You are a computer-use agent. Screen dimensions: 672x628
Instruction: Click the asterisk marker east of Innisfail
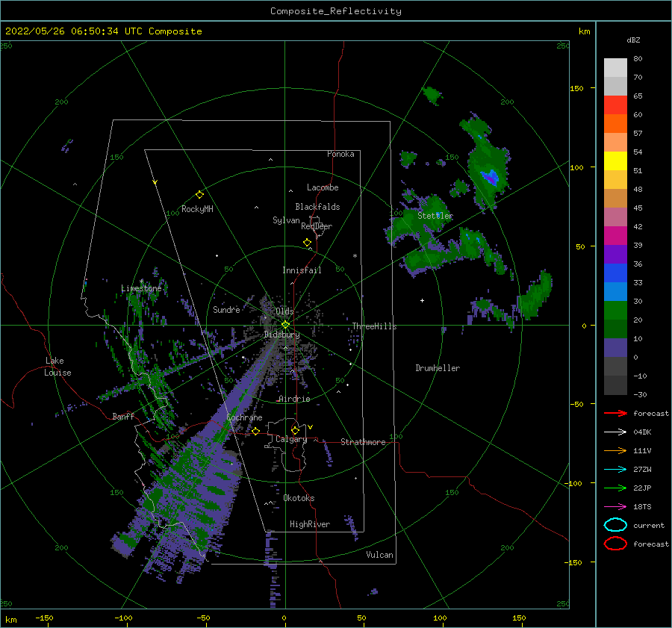(x=355, y=256)
